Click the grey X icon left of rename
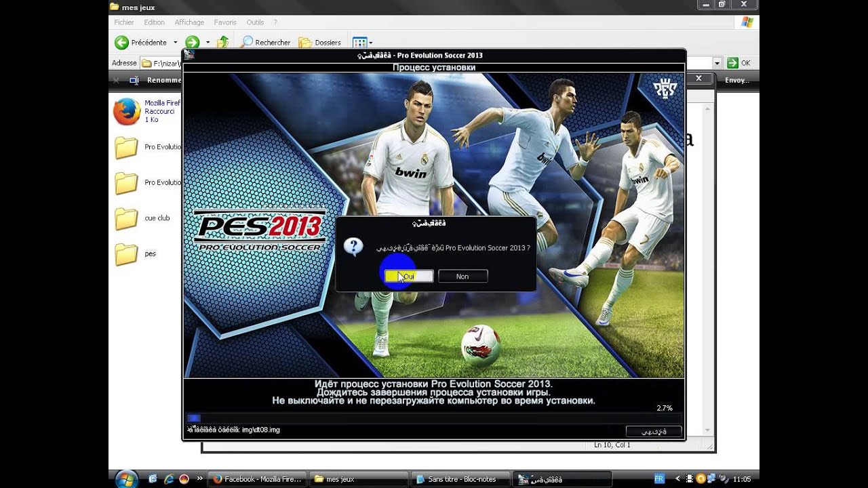This screenshot has width=868, height=488. tap(116, 80)
